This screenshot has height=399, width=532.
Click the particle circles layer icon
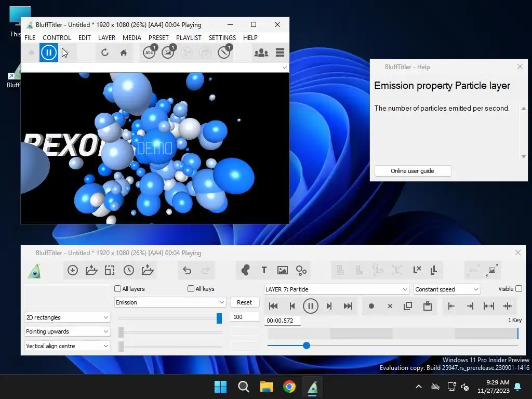301,270
